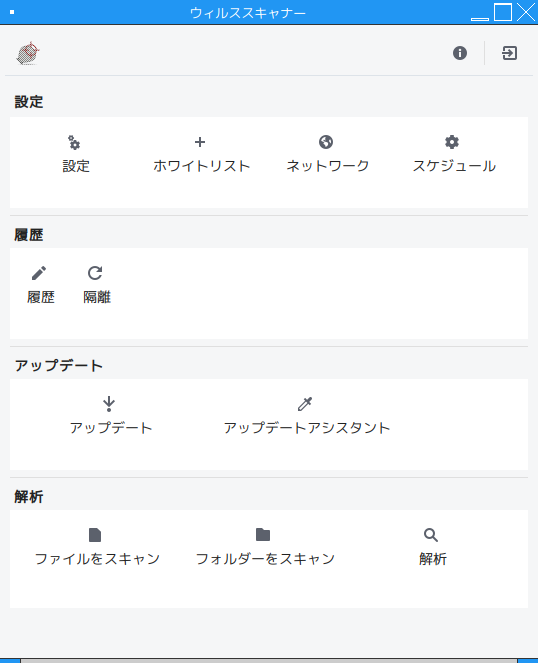
Task: Select the ホワイトリスト label
Action: (202, 166)
